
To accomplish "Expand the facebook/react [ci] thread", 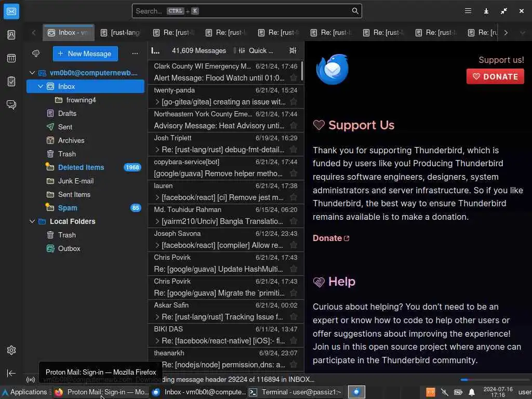I will tap(157, 197).
